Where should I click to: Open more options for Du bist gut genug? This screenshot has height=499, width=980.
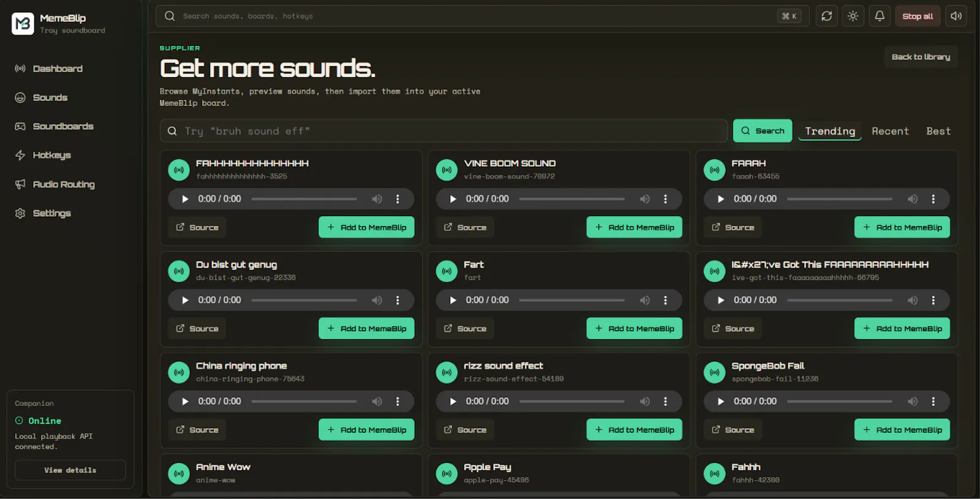398,300
